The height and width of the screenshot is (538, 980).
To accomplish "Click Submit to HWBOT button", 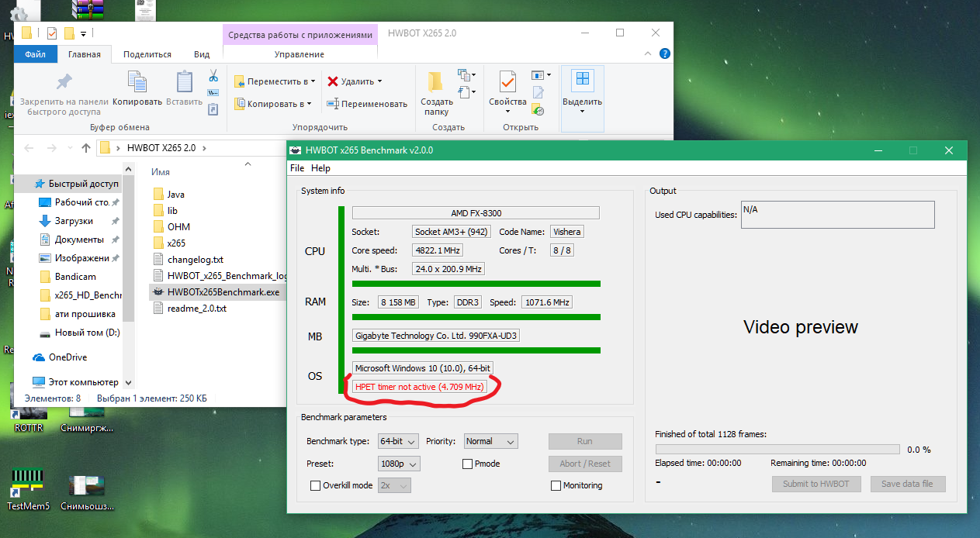I will pos(816,484).
